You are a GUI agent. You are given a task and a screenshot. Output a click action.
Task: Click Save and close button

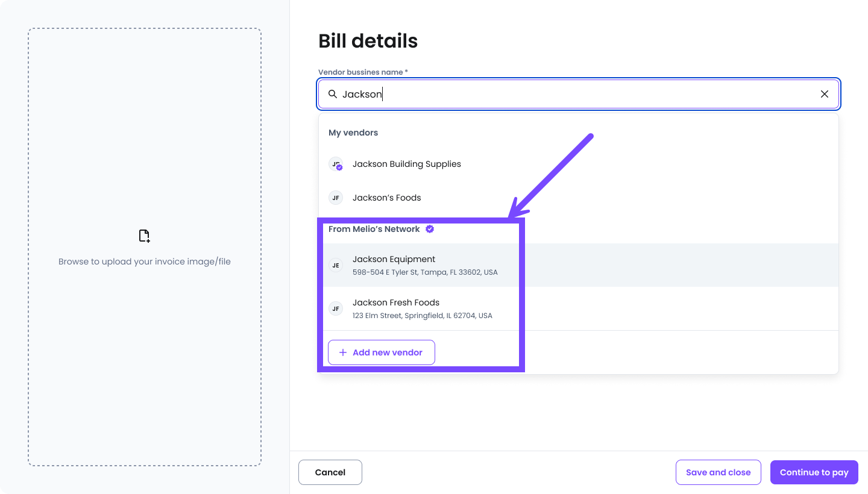(719, 472)
